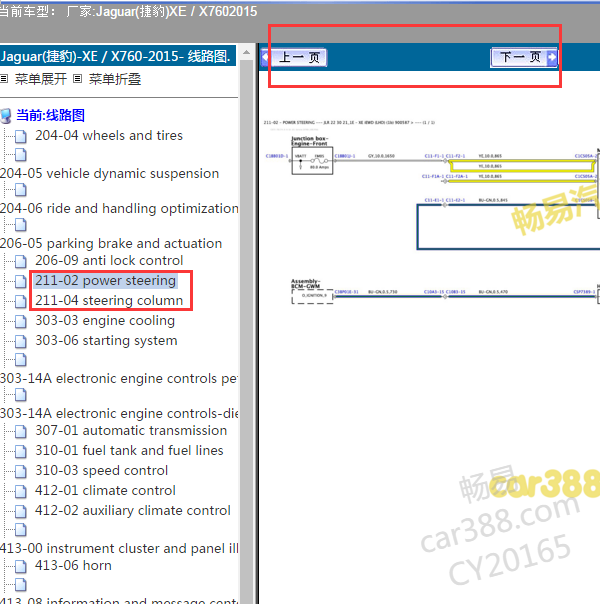Click page icon above 204-05 vehicle dynamic suspension

[x=21, y=154]
